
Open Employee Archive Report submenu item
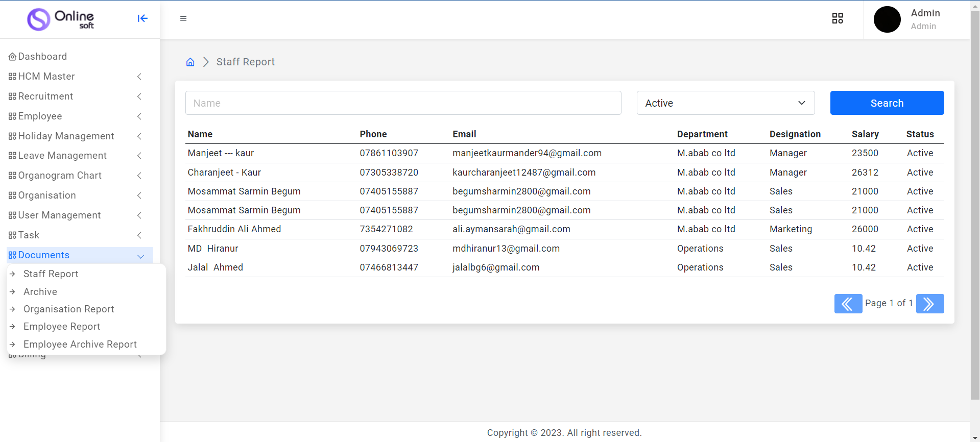[80, 345]
